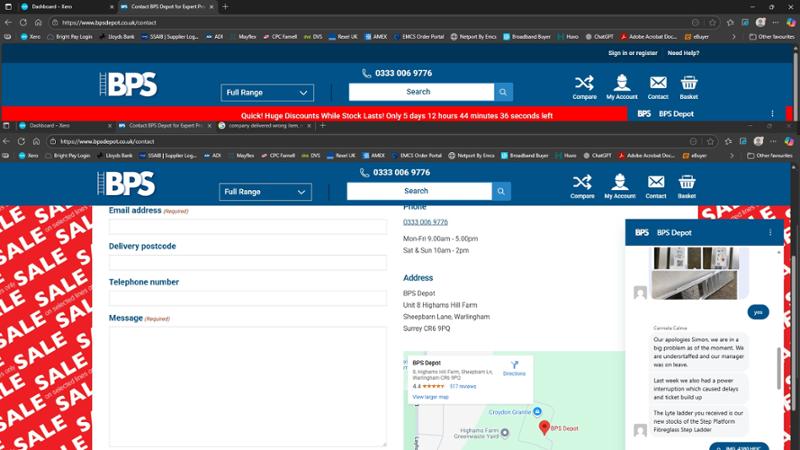Click Need Help? link
The width and height of the screenshot is (800, 450).
683,53
